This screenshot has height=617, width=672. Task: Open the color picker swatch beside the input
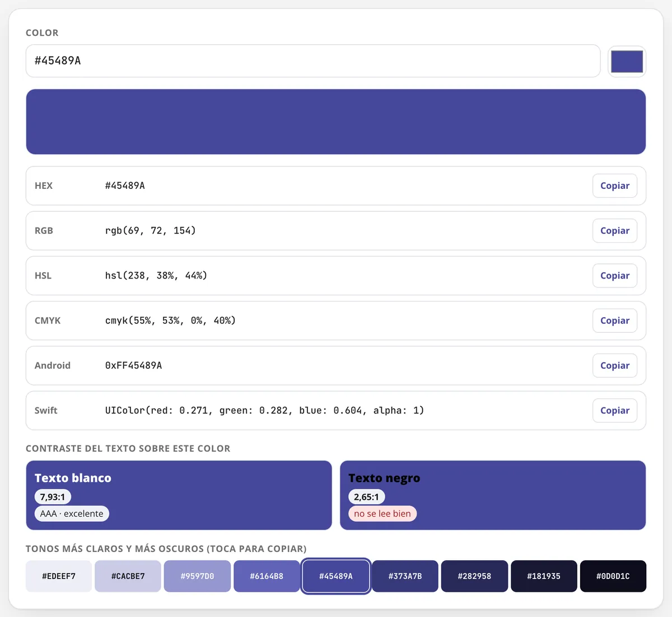click(x=627, y=61)
